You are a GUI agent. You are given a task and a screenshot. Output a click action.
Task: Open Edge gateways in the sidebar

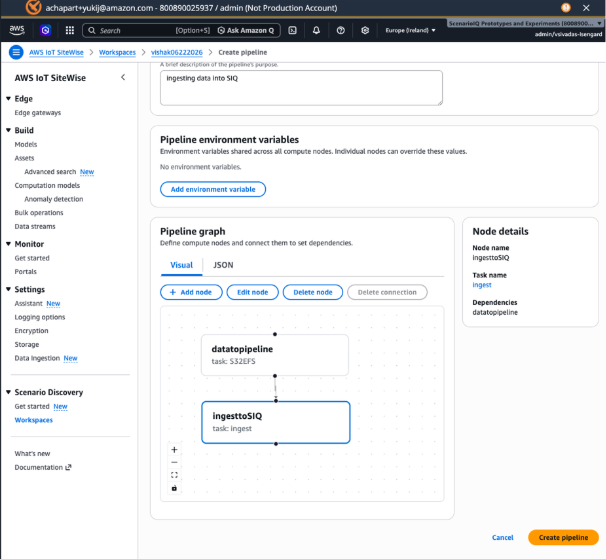pos(38,112)
